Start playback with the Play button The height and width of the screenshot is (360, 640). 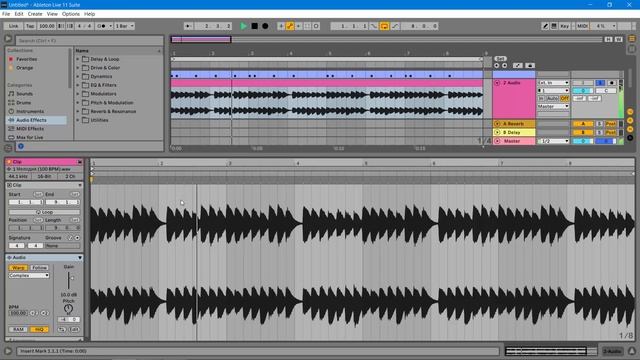click(243, 26)
